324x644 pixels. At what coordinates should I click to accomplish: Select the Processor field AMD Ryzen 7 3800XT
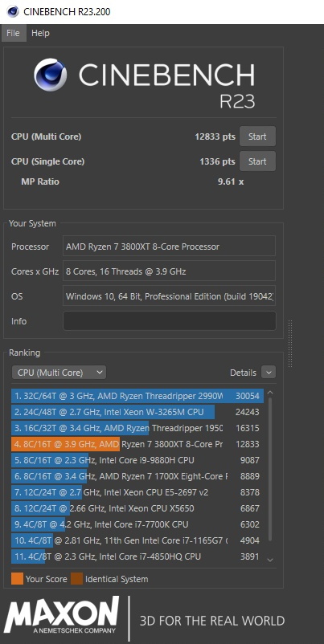(169, 247)
